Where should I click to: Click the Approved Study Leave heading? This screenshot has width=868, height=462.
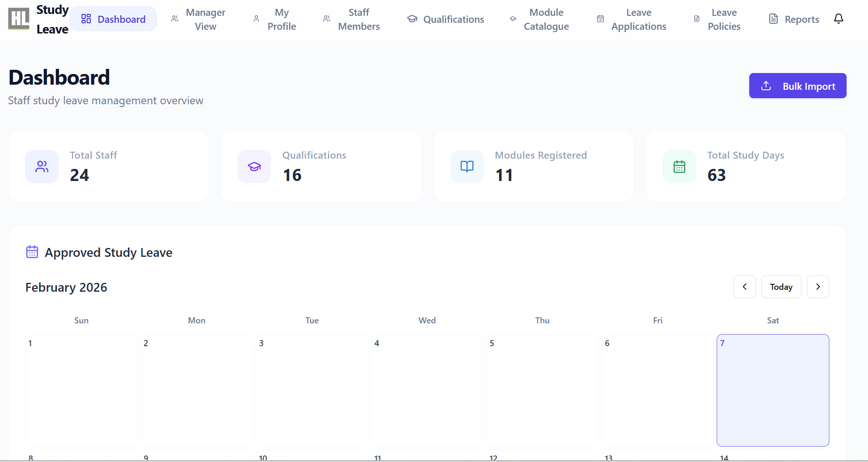[x=108, y=253]
